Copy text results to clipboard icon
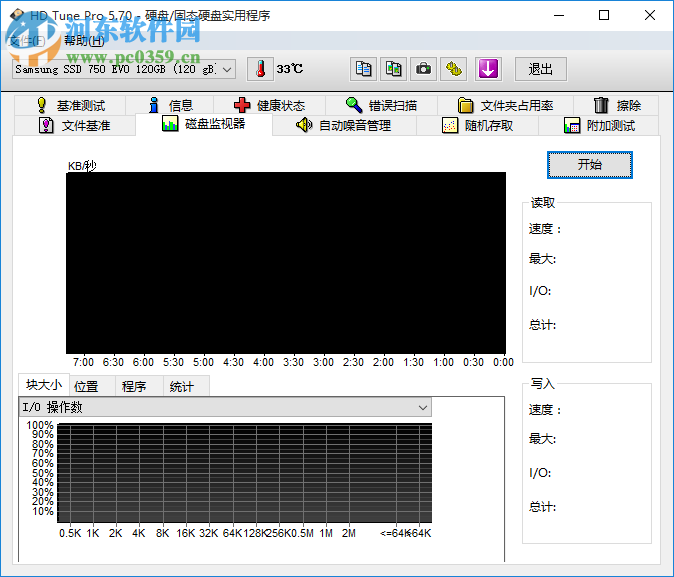This screenshot has width=674, height=577. (363, 69)
